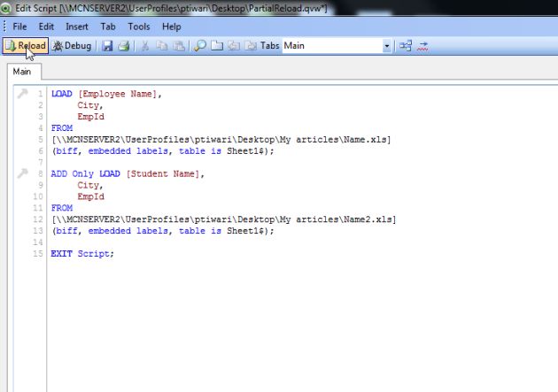This screenshot has height=392, width=558.
Task: Open Table Viewer icon
Action: [406, 46]
